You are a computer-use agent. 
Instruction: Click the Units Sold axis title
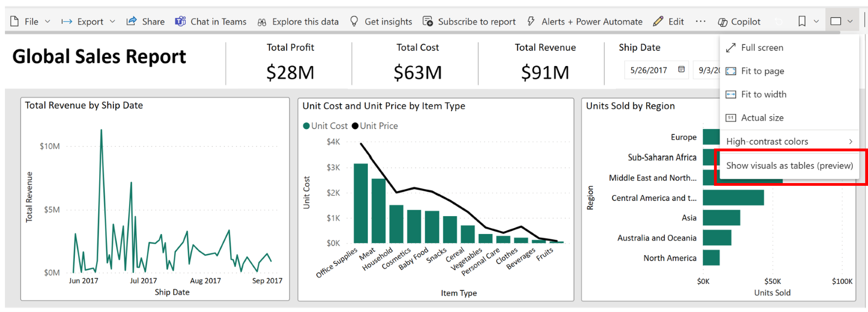pos(773,292)
